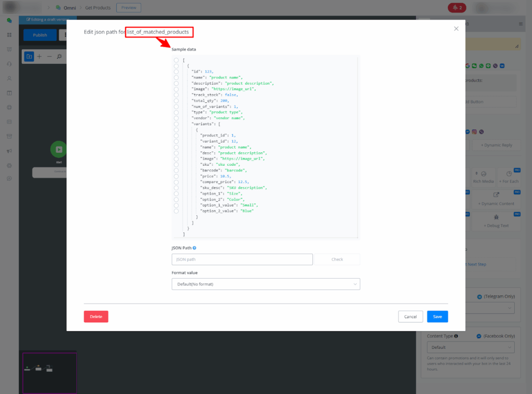Select the radio button beside "id": 123
Screen dimensions: 532x394
click(177, 72)
